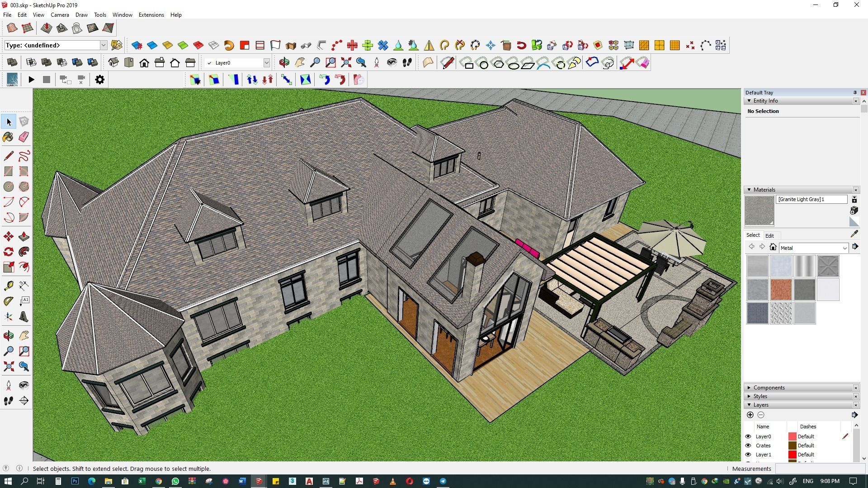Viewport: 868px width, 488px height.
Task: Hide the Crates layer
Action: (748, 446)
